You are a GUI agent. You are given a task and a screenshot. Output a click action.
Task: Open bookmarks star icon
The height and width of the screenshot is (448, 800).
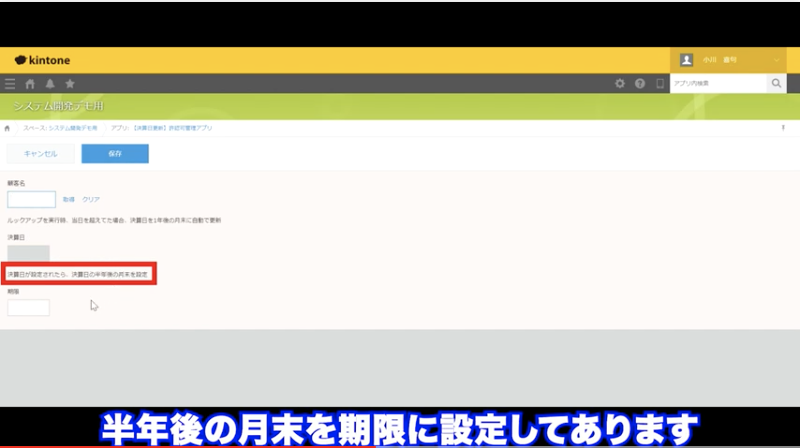tap(69, 84)
